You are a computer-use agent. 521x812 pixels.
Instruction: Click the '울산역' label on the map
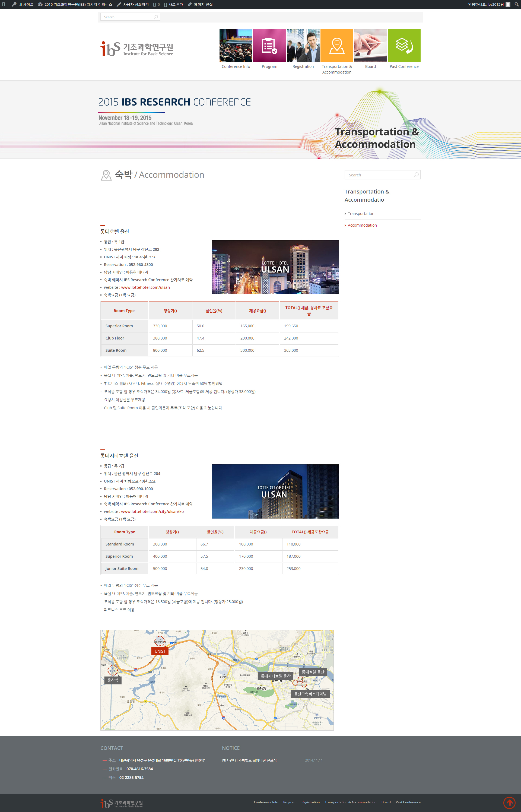tap(113, 680)
